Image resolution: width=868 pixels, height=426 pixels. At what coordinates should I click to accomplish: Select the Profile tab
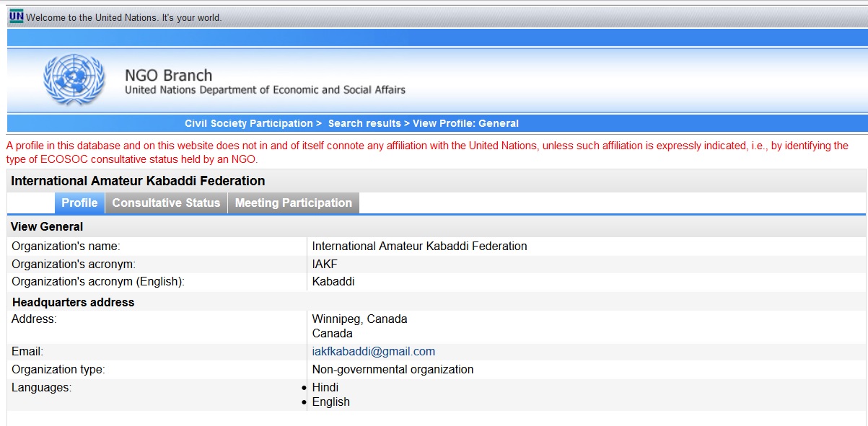tap(79, 203)
